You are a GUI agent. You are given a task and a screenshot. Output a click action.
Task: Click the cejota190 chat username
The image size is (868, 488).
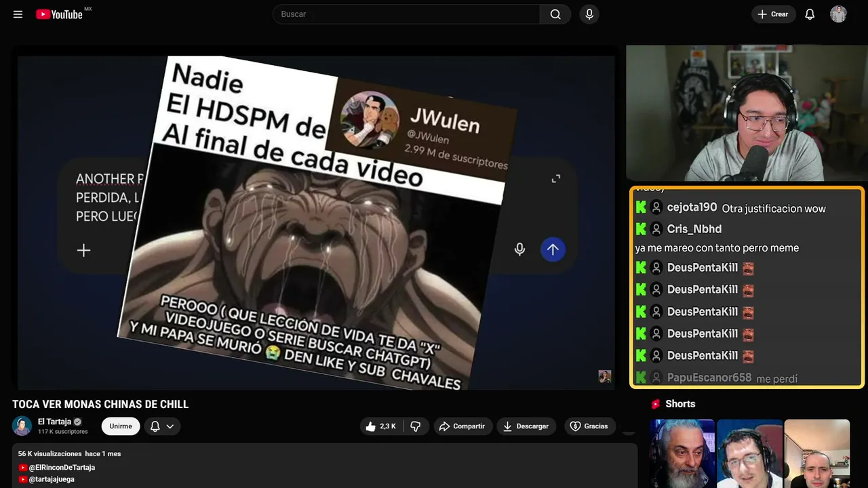point(692,207)
